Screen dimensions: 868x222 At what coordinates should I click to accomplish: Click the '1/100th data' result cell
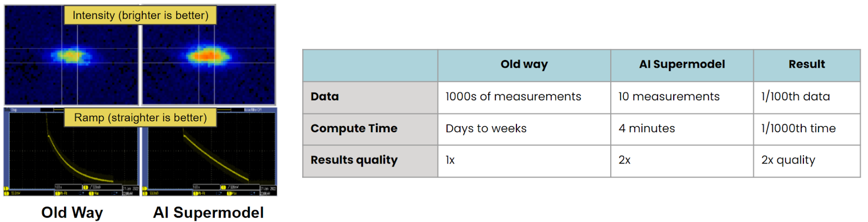pyautogui.click(x=807, y=97)
